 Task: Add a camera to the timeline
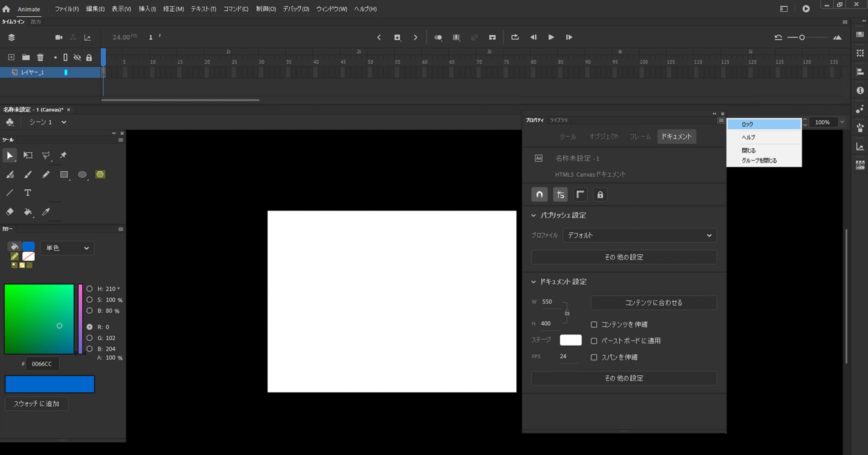[58, 38]
